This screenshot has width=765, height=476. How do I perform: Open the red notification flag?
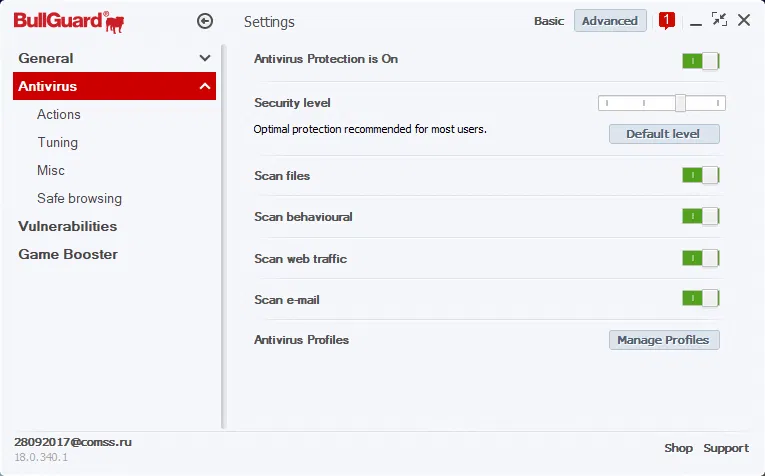667,20
